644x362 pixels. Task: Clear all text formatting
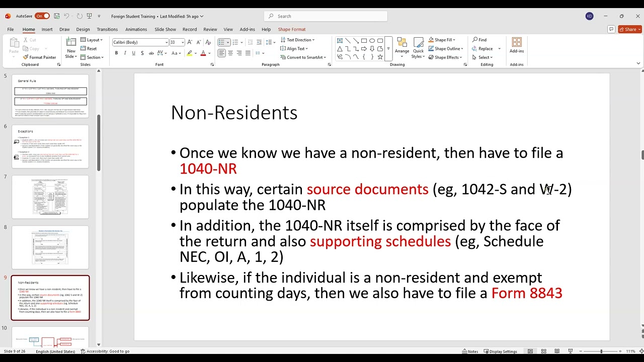pos(209,42)
